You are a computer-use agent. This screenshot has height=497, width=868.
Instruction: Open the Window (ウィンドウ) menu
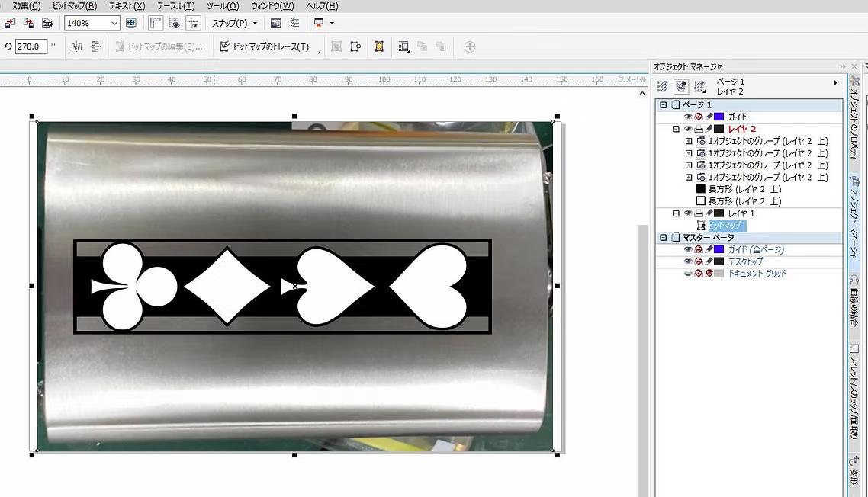point(272,5)
